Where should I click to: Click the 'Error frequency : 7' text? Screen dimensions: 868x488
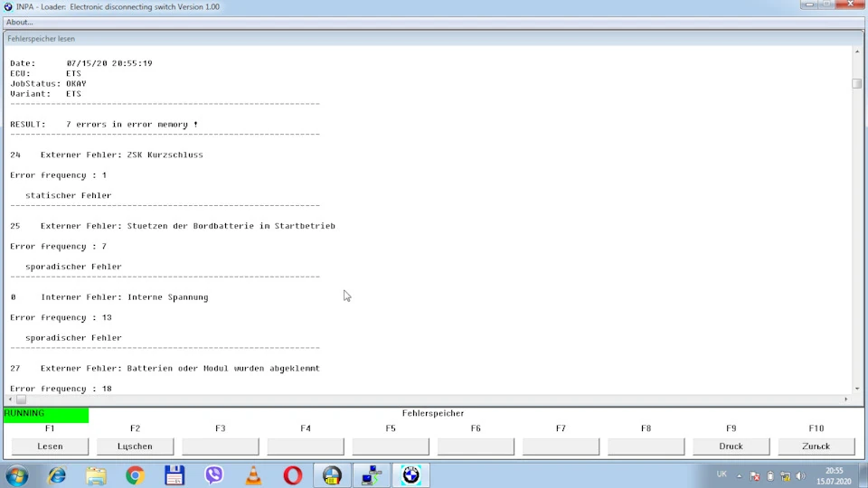tap(58, 246)
